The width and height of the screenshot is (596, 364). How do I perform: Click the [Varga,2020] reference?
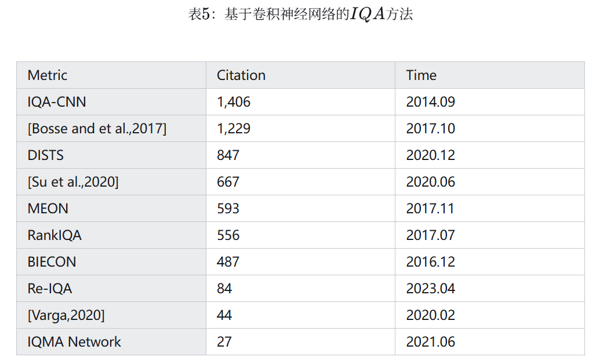pyautogui.click(x=66, y=315)
